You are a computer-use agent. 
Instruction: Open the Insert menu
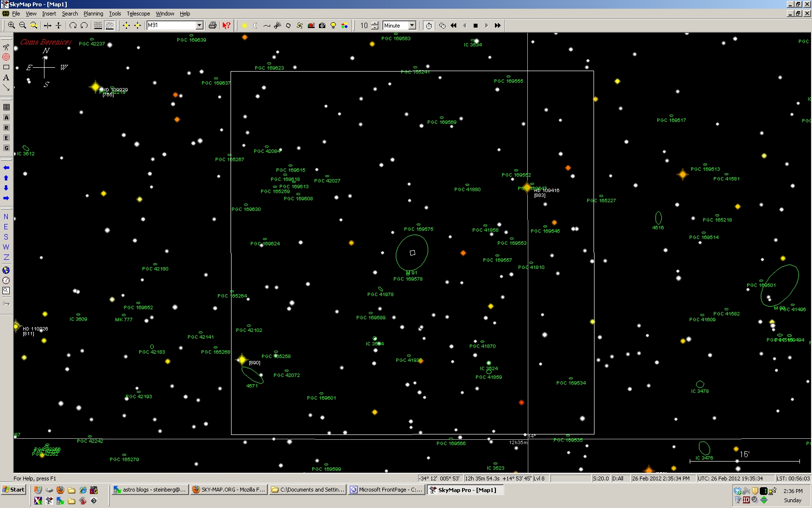(49, 14)
